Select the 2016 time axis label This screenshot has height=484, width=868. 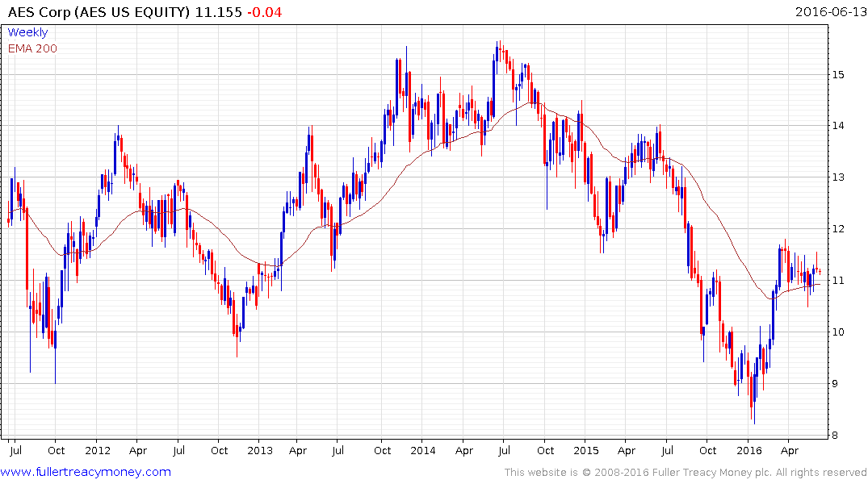749,450
